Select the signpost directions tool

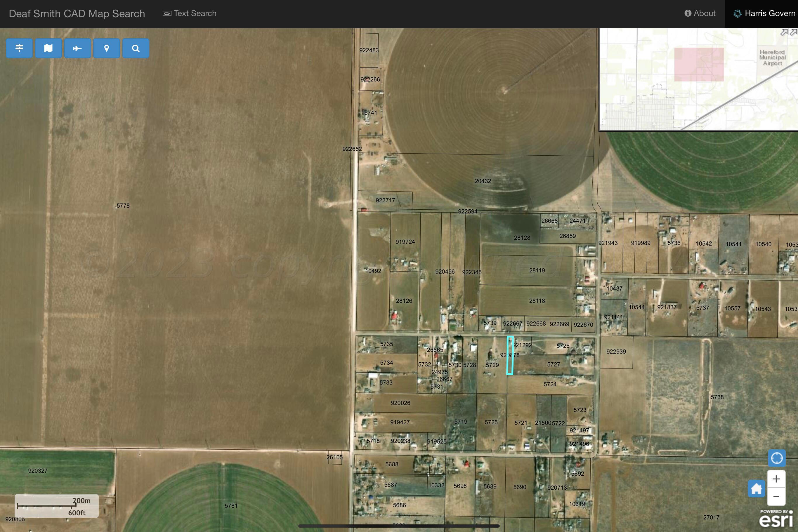click(x=19, y=48)
